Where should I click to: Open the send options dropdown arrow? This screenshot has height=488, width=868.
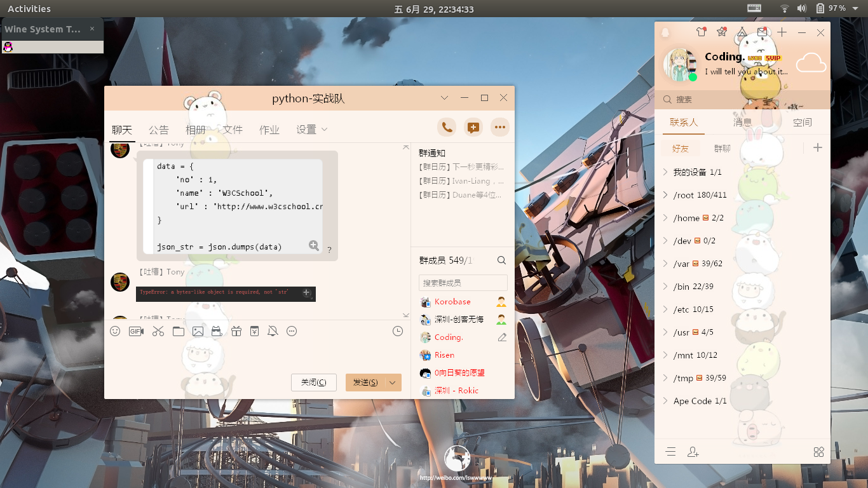pos(393,383)
